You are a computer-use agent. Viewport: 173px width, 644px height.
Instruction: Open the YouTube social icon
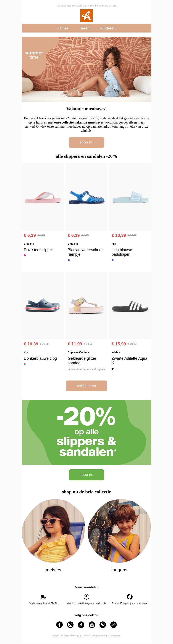coord(92,624)
